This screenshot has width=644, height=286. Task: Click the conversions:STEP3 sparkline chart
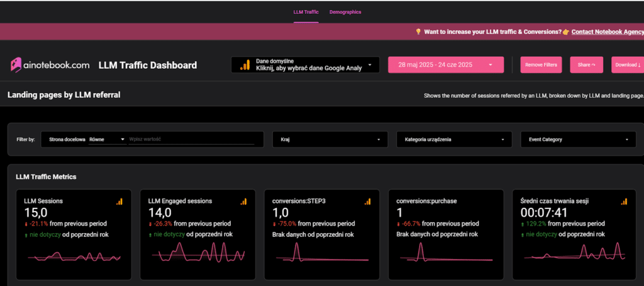pos(322,253)
